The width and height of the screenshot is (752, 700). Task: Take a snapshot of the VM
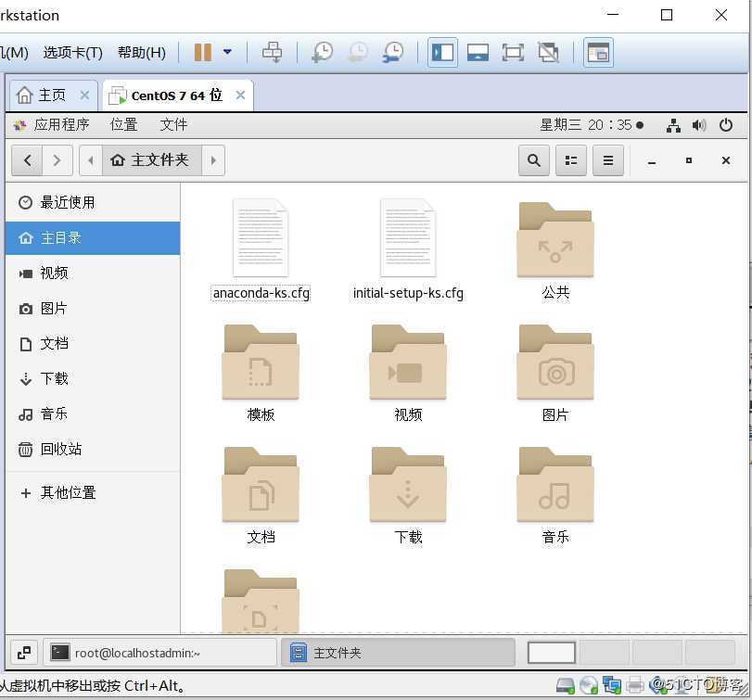323,52
